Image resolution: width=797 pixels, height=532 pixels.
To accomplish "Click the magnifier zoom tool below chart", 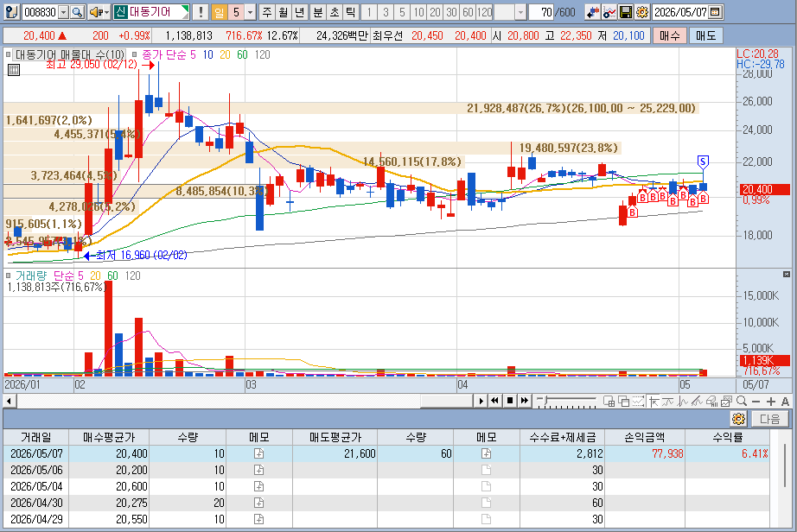I will [742, 401].
